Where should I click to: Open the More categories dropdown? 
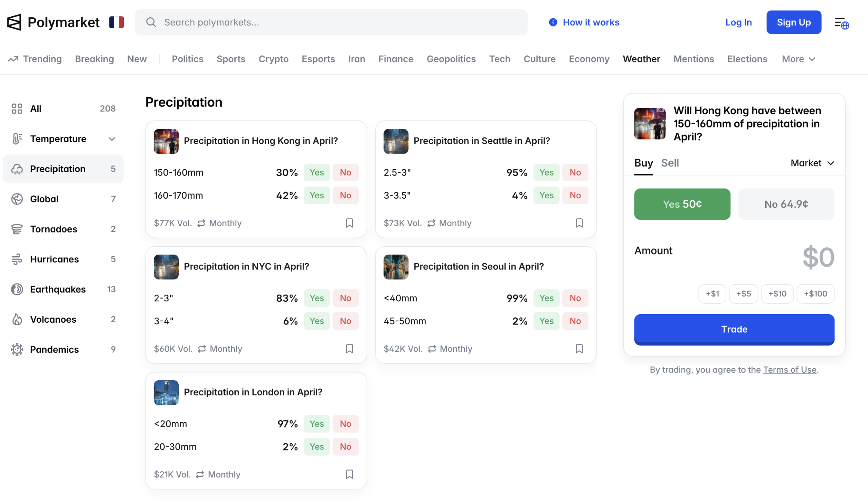798,59
